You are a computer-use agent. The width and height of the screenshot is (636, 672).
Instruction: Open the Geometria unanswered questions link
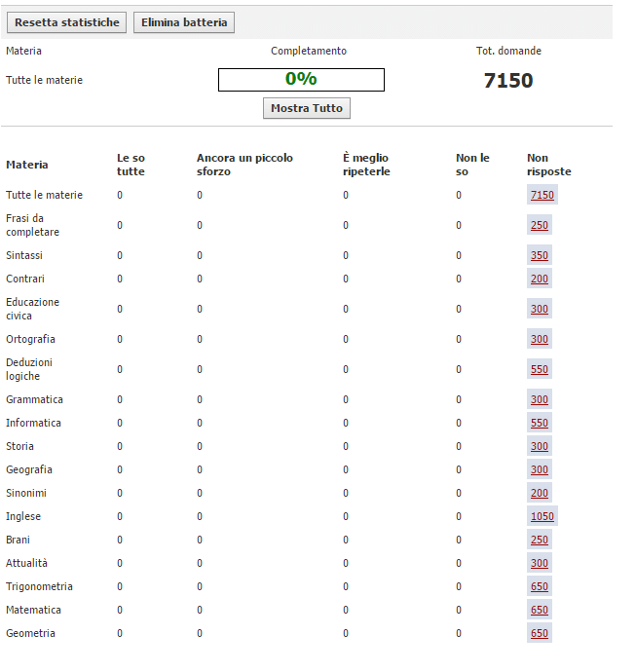[x=540, y=633]
